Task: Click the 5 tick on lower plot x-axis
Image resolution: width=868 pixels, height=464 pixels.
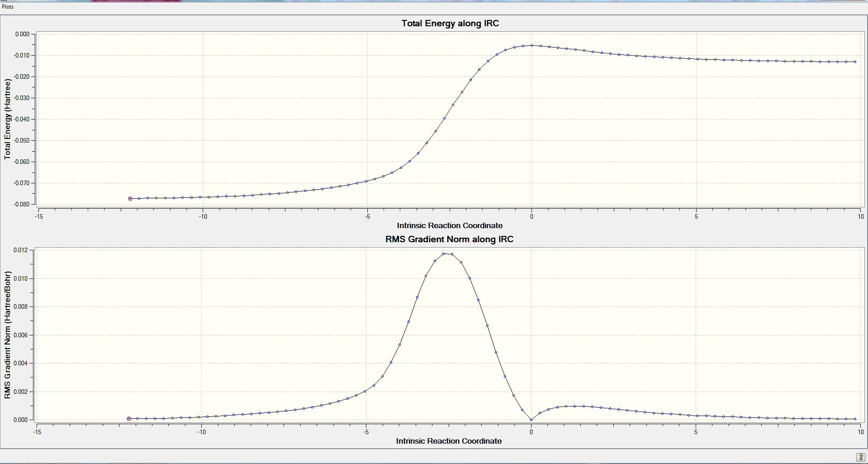Action: pyautogui.click(x=696, y=432)
